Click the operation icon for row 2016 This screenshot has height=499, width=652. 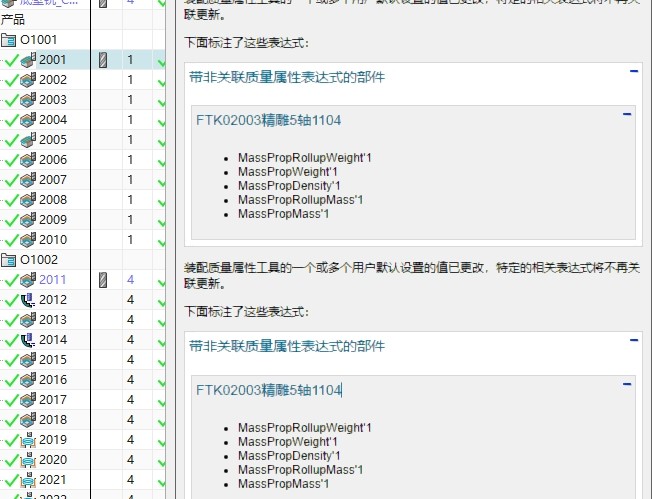(x=28, y=380)
